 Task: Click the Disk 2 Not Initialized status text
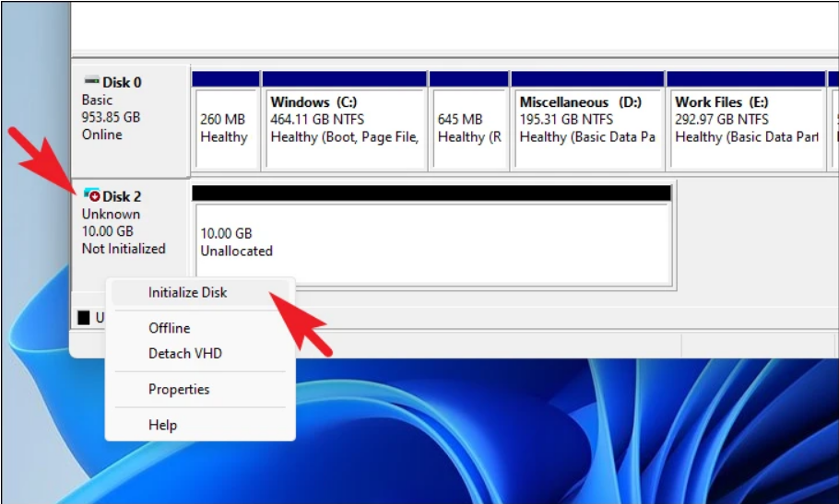coord(124,249)
